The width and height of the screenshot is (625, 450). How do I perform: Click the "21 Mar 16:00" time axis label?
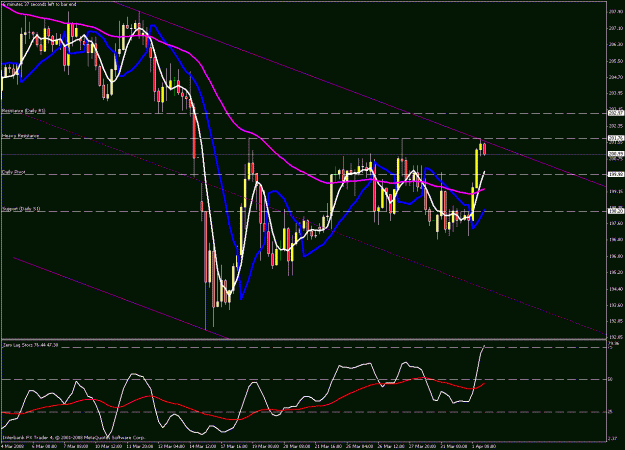[330, 446]
